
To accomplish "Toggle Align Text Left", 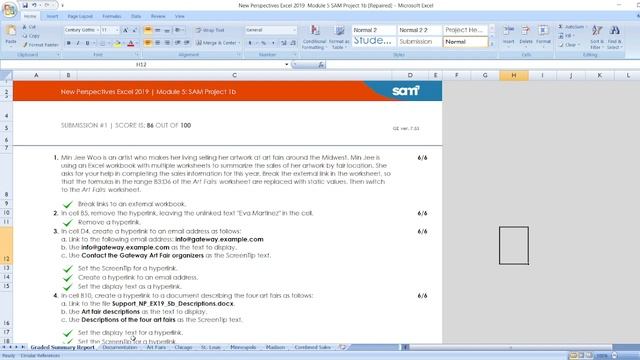I will 148,43.
